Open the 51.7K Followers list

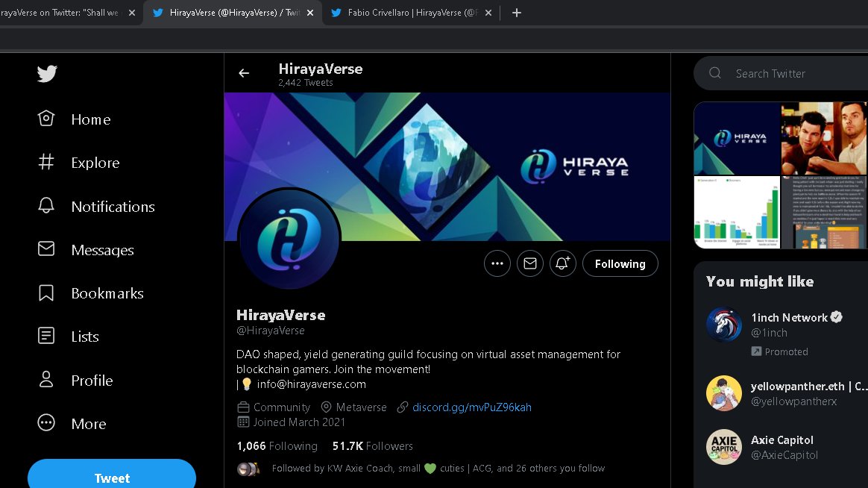[x=373, y=446]
